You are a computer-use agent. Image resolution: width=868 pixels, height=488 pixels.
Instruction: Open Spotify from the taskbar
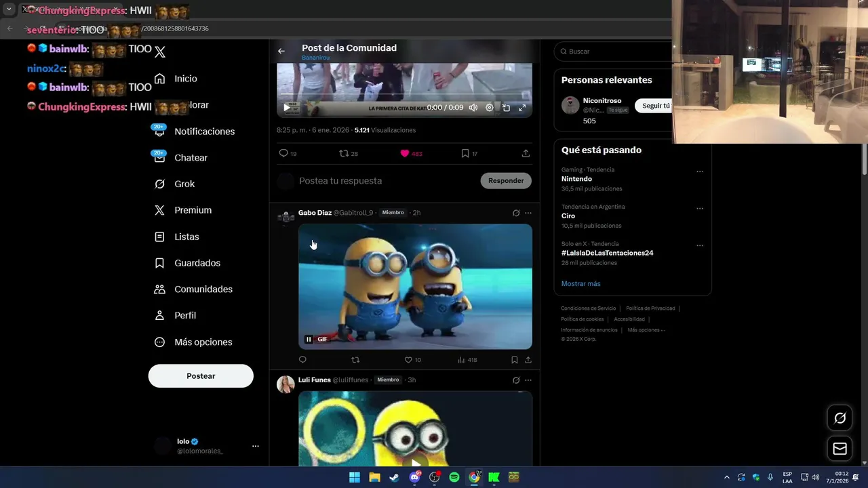pyautogui.click(x=454, y=477)
